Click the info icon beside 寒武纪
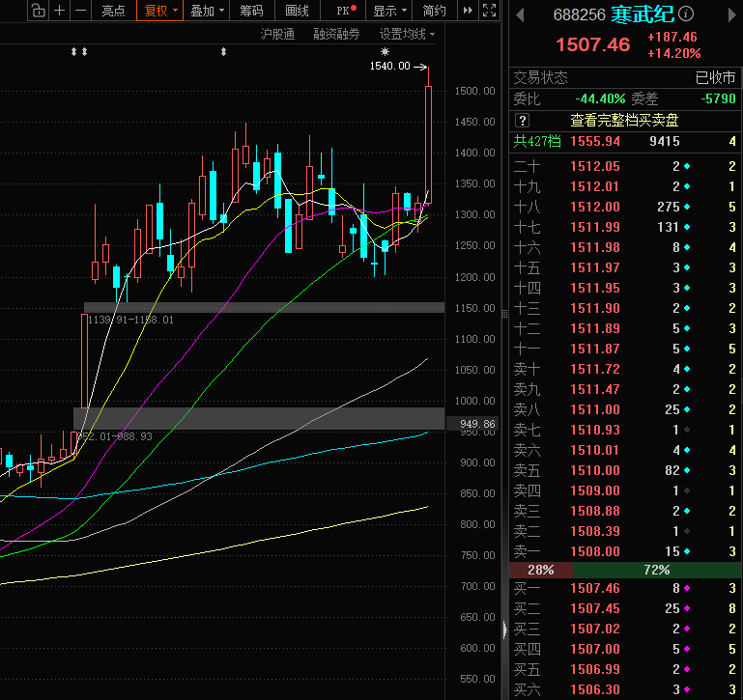The height and width of the screenshot is (700, 743). pyautogui.click(x=685, y=14)
